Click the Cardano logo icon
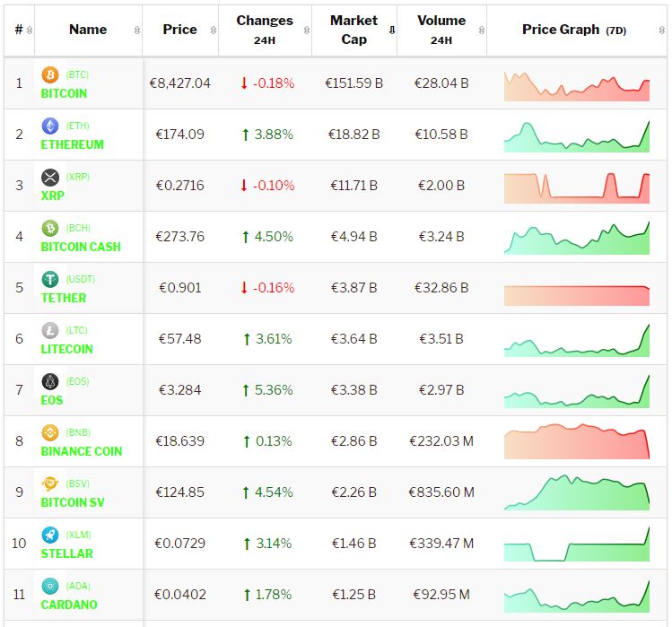672x627 pixels. [x=50, y=587]
